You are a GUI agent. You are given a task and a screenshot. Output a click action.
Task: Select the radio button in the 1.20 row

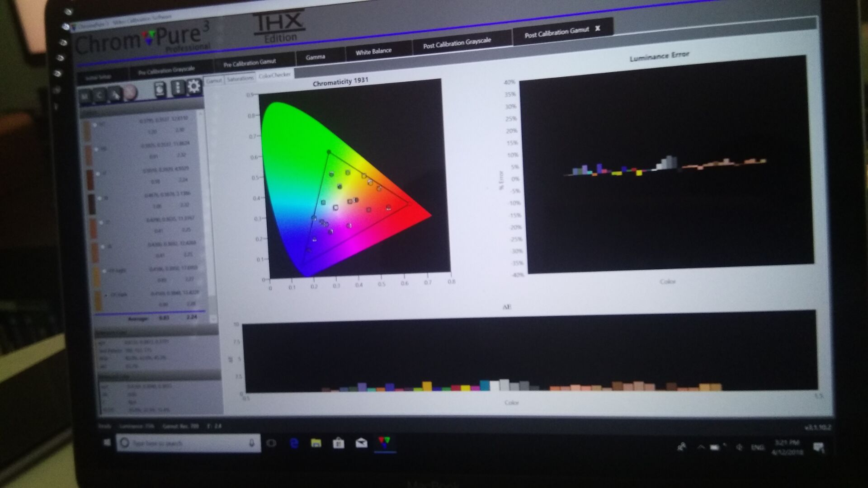point(94,124)
